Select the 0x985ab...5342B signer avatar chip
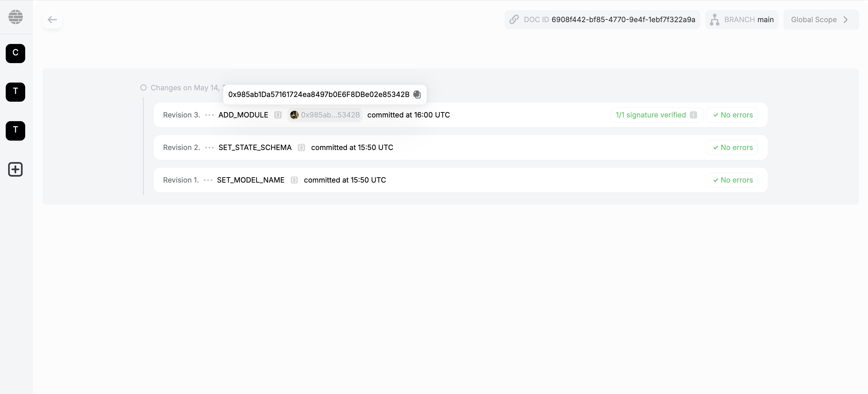This screenshot has height=394, width=868. [324, 115]
